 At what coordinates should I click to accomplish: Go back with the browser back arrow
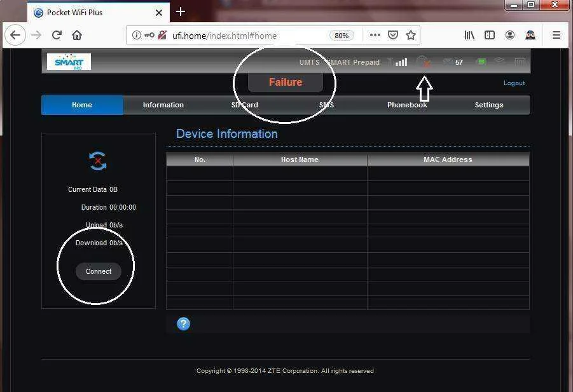(x=15, y=35)
